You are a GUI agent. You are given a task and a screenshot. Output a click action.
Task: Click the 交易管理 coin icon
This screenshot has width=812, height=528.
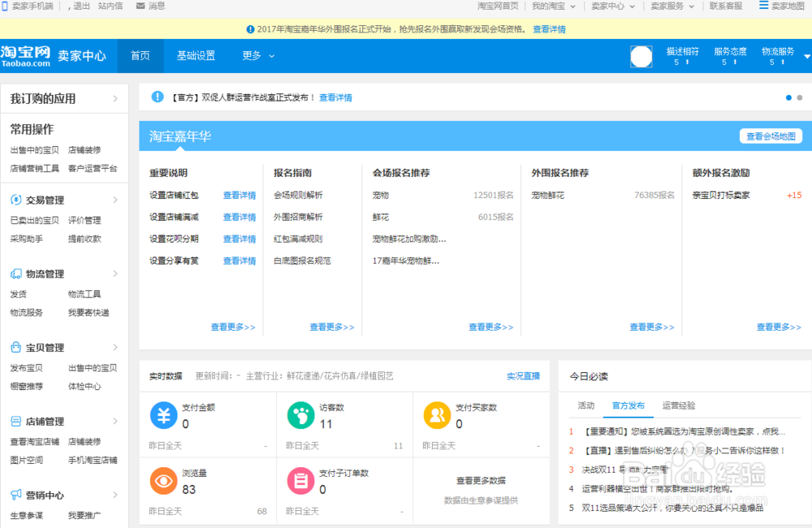[x=16, y=200]
